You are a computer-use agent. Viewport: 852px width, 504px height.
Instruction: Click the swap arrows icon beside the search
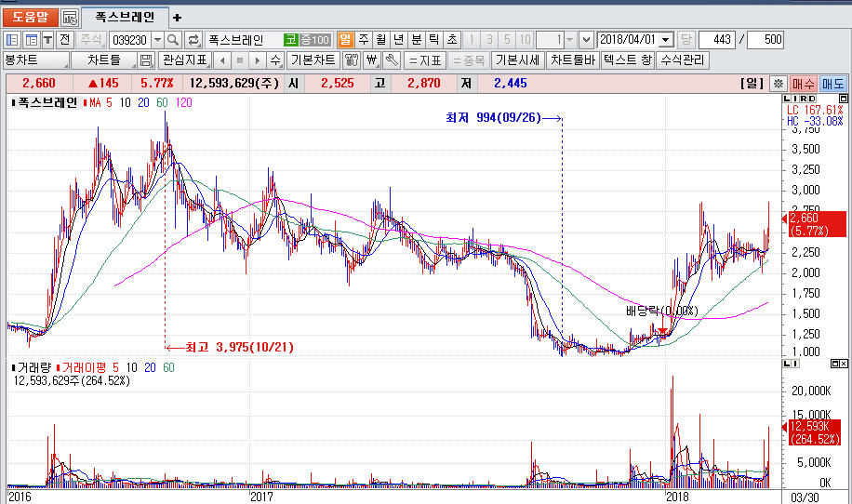193,40
